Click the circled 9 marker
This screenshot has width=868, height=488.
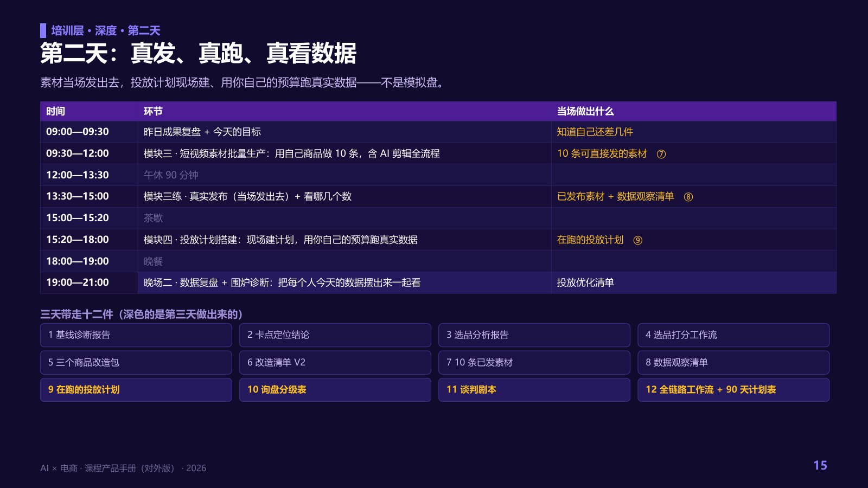coord(638,240)
